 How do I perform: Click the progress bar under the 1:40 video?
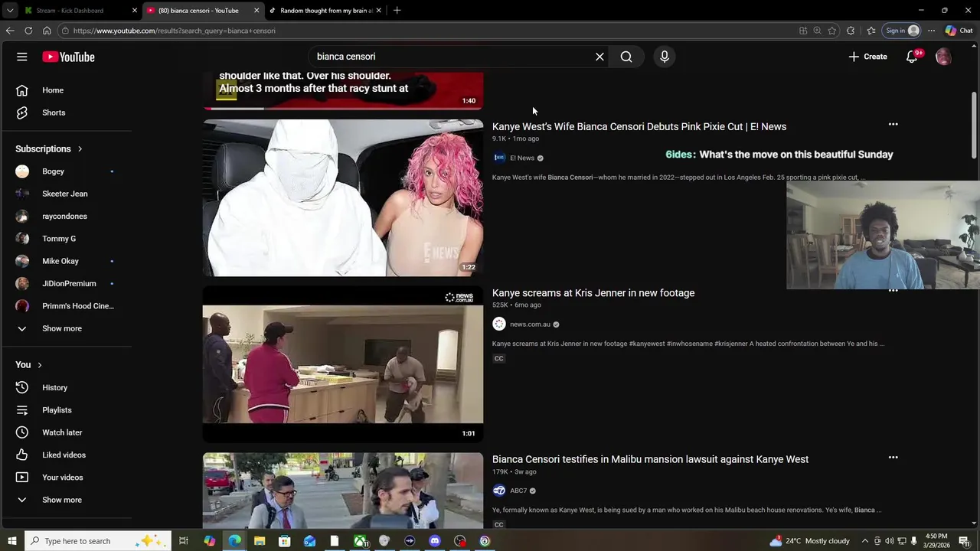343,108
